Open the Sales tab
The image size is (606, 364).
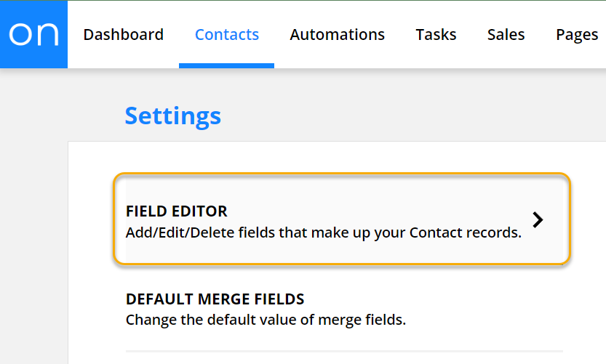click(506, 35)
